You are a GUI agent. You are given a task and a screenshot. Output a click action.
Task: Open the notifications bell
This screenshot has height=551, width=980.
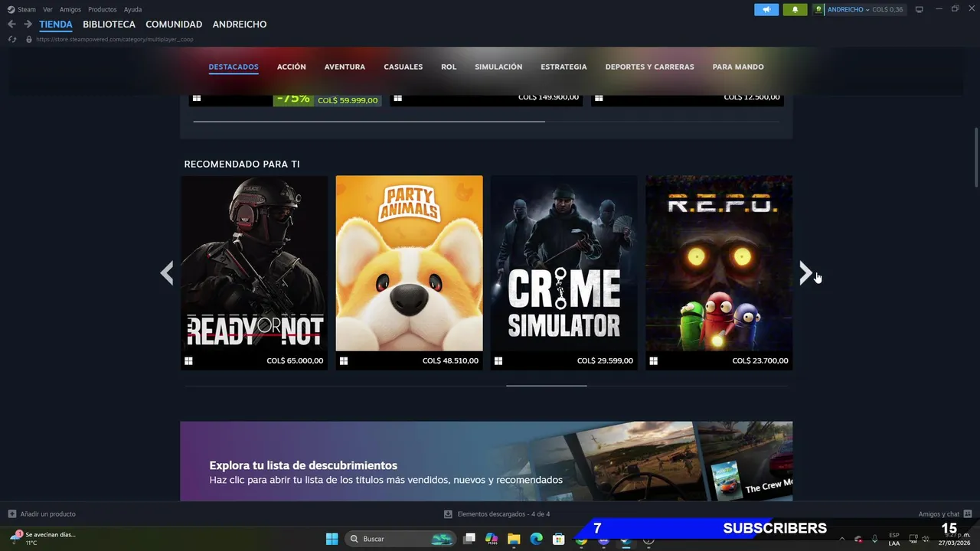click(795, 9)
